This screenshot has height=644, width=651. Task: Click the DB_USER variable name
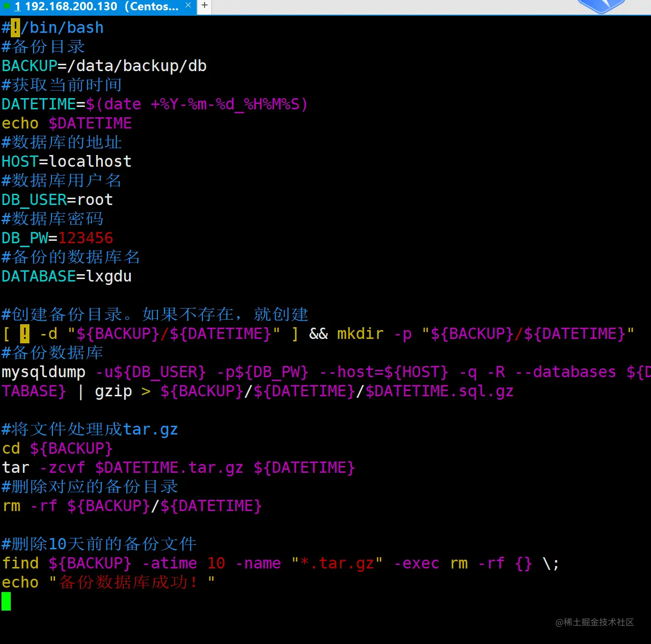34,200
